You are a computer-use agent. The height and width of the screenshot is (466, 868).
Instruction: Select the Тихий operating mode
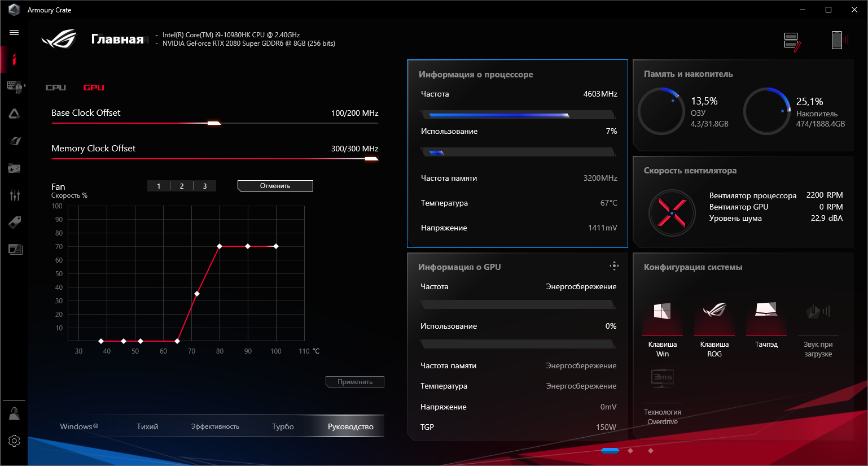click(x=147, y=426)
